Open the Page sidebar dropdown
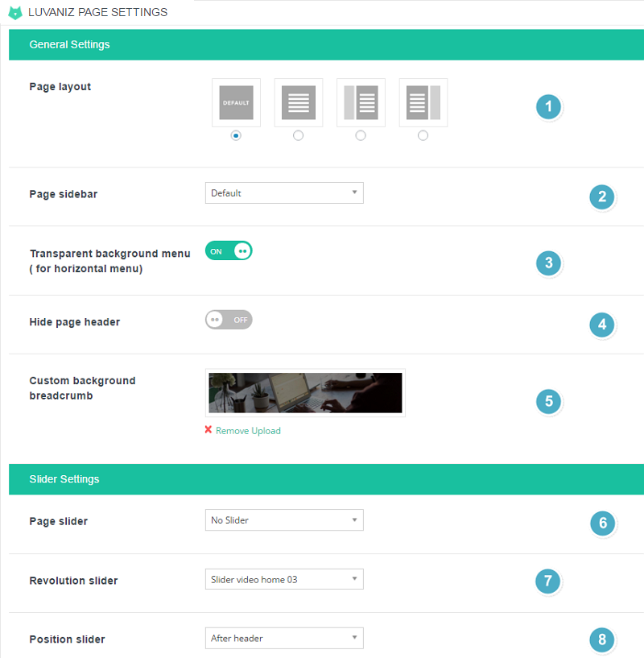 click(x=284, y=193)
